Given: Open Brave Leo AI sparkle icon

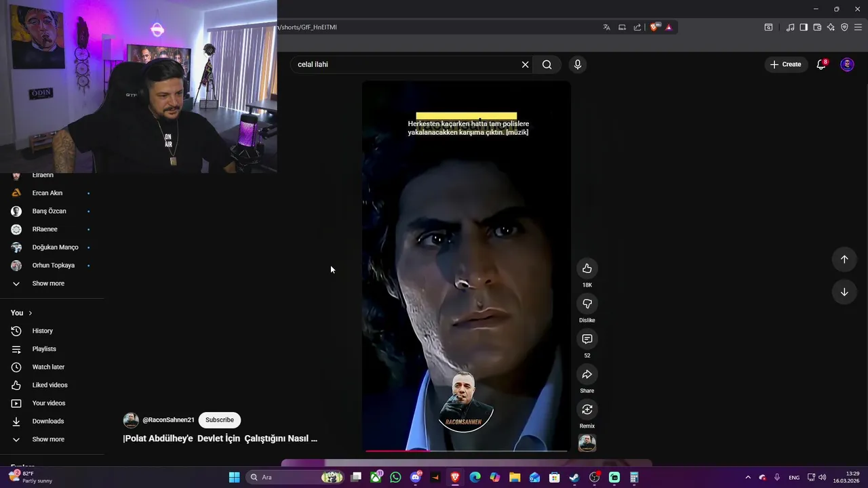Looking at the screenshot, I should click(x=831, y=27).
